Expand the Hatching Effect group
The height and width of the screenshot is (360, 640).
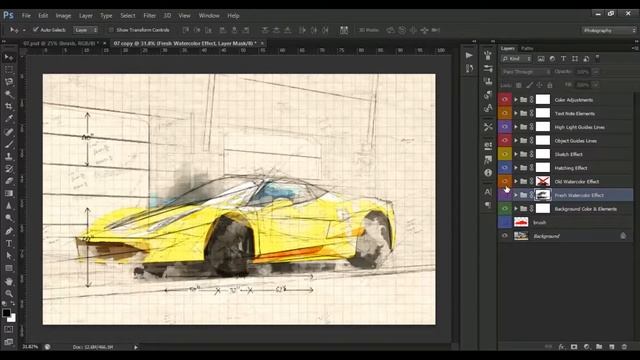tap(516, 168)
